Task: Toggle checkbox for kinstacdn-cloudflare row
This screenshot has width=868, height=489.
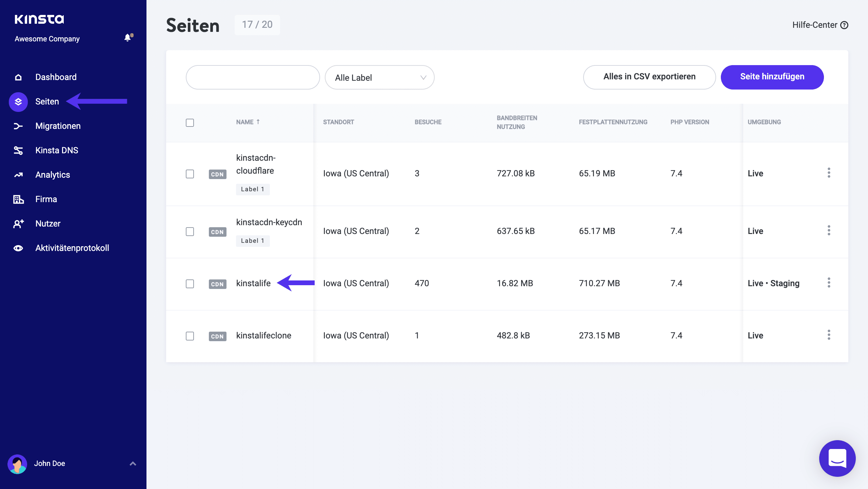Action: coord(190,173)
